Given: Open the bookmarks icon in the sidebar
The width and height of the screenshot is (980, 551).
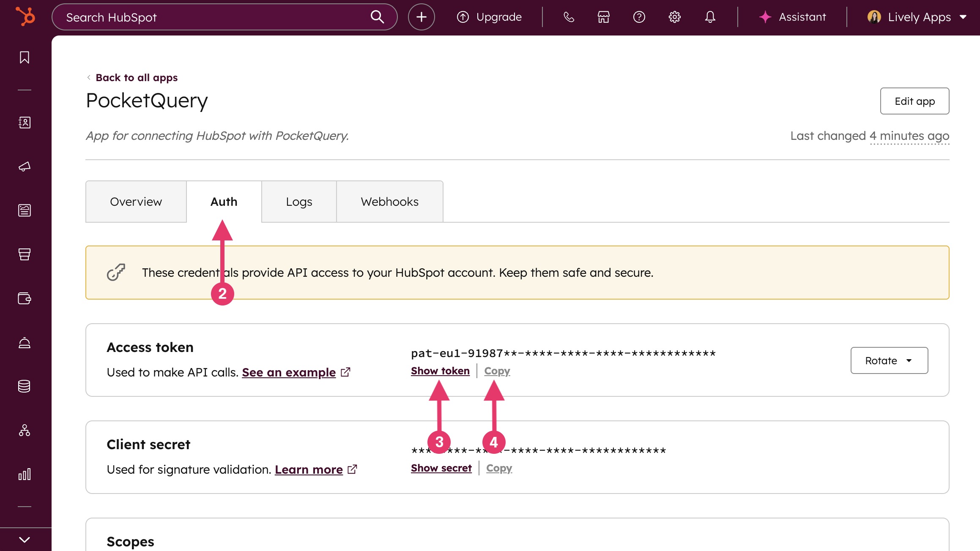Looking at the screenshot, I should pos(24,57).
